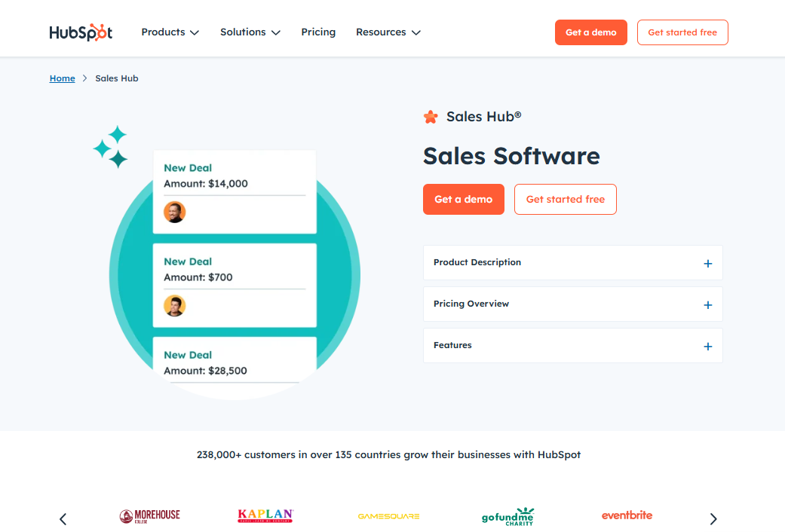
Task: Click the orange Sales Hub flower icon
Action: coord(431,117)
